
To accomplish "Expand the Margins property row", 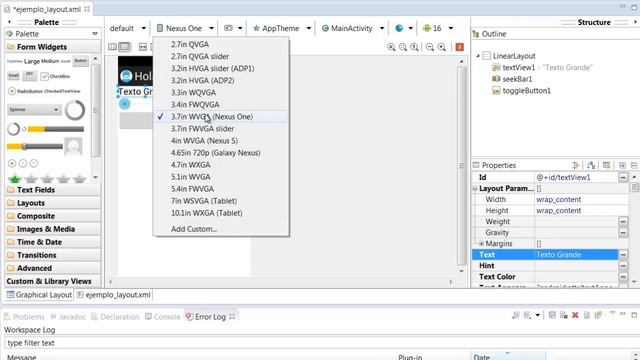I will 481,244.
